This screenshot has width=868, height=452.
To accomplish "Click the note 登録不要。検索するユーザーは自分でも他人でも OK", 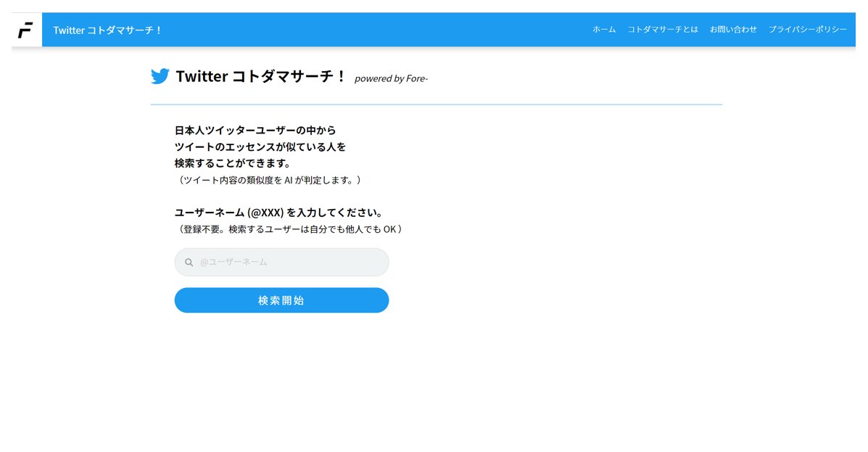I will coord(289,229).
